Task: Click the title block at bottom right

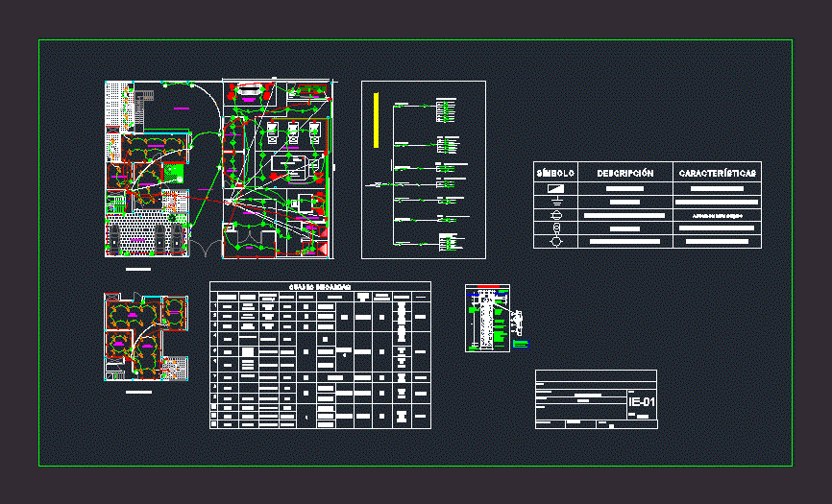Action: (596, 398)
